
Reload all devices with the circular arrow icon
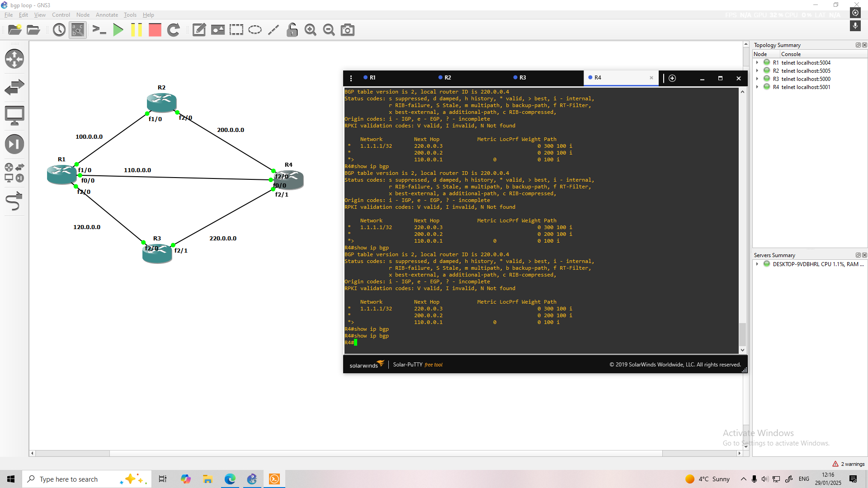click(174, 30)
